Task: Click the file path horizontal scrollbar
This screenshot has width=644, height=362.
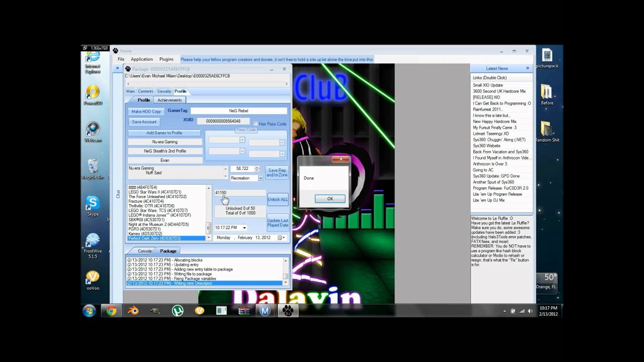Action: pyautogui.click(x=207, y=83)
